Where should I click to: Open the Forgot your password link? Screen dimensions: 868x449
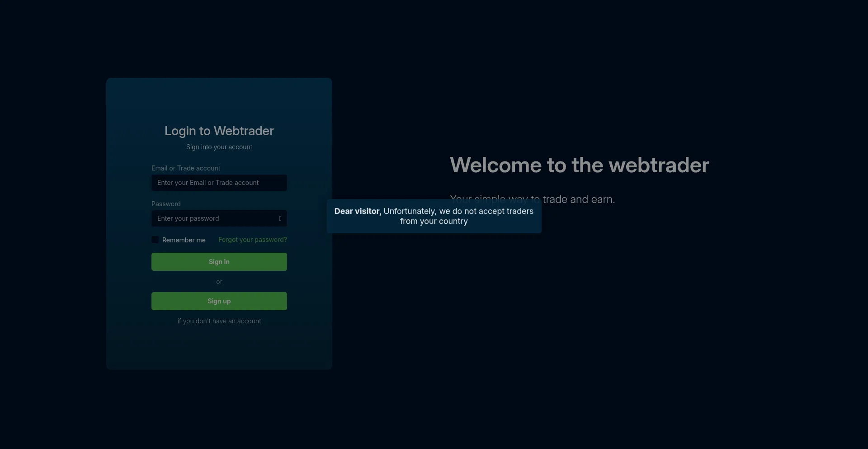coord(252,240)
